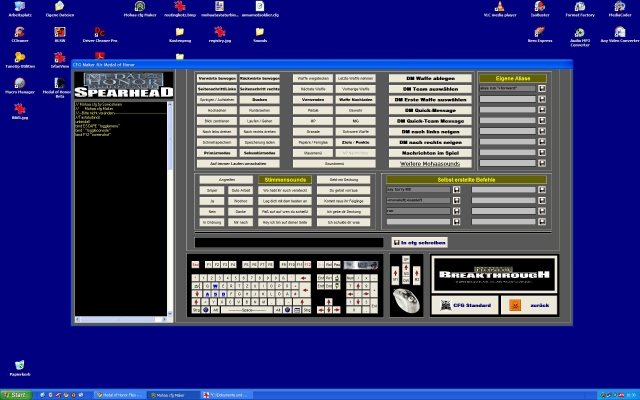This screenshot has height=400, width=640.
Task: Open Mohaa cfg Maker desktop shortcut
Action: pyautogui.click(x=140, y=9)
